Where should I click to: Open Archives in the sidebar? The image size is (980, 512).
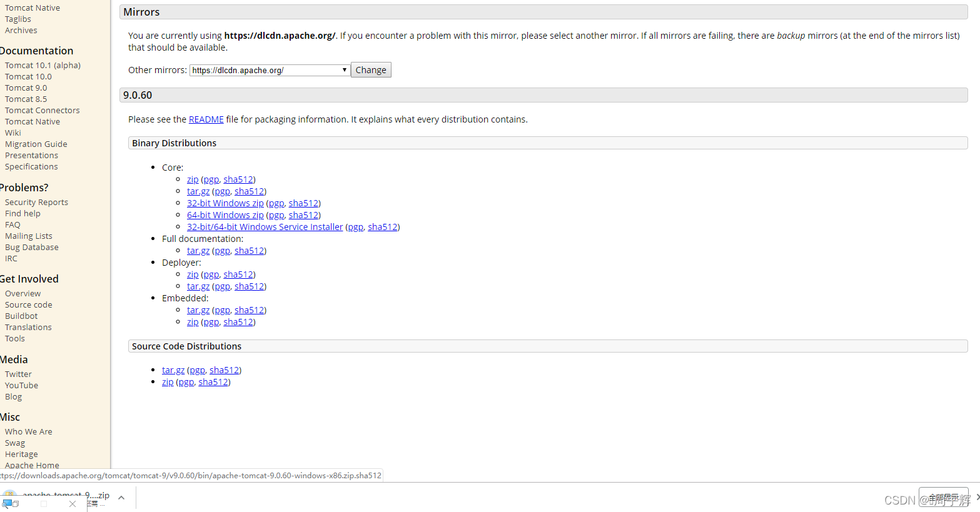[x=21, y=31]
